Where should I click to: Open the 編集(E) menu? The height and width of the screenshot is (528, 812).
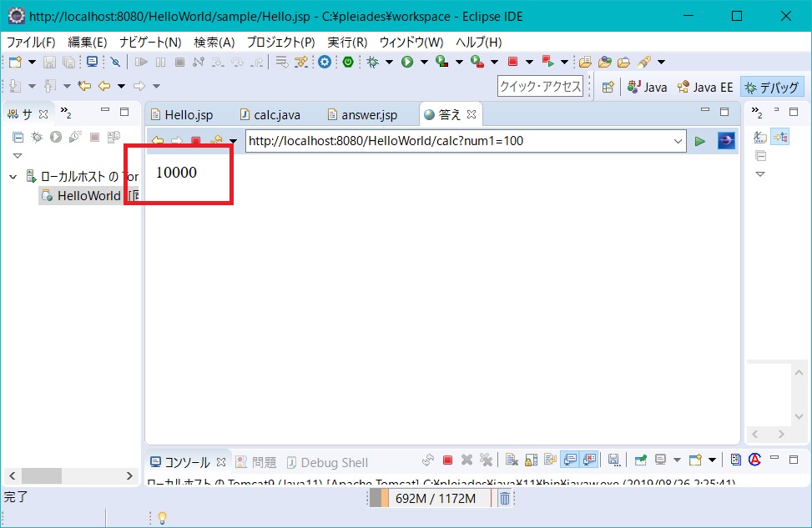coord(87,42)
